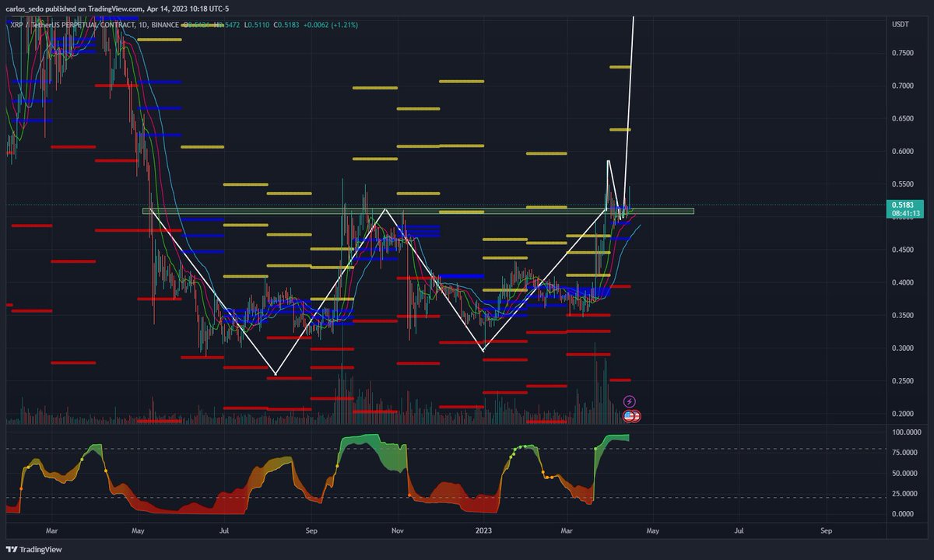Click the L0.5110 low value
Screen dimensions: 934x560
click(x=258, y=25)
